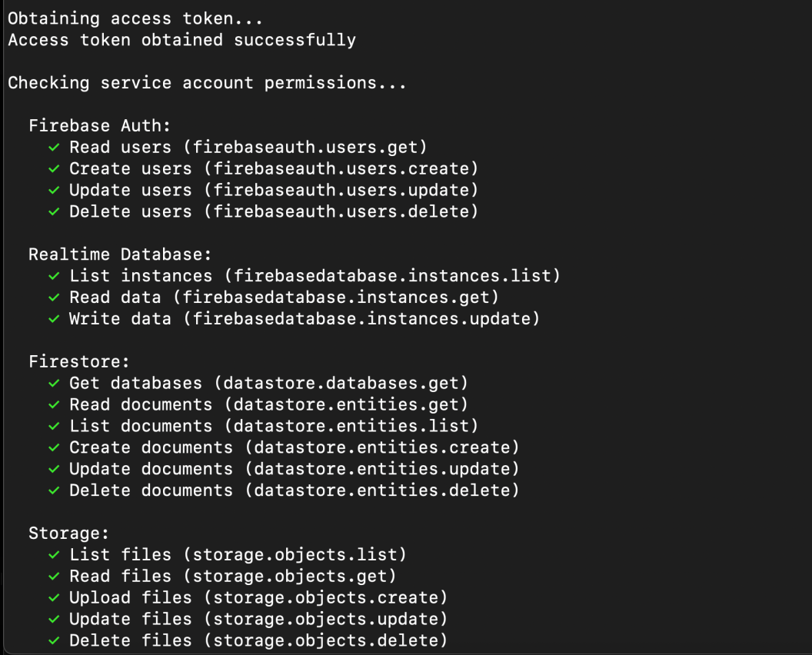Click the check icon next to List documents

click(54, 426)
